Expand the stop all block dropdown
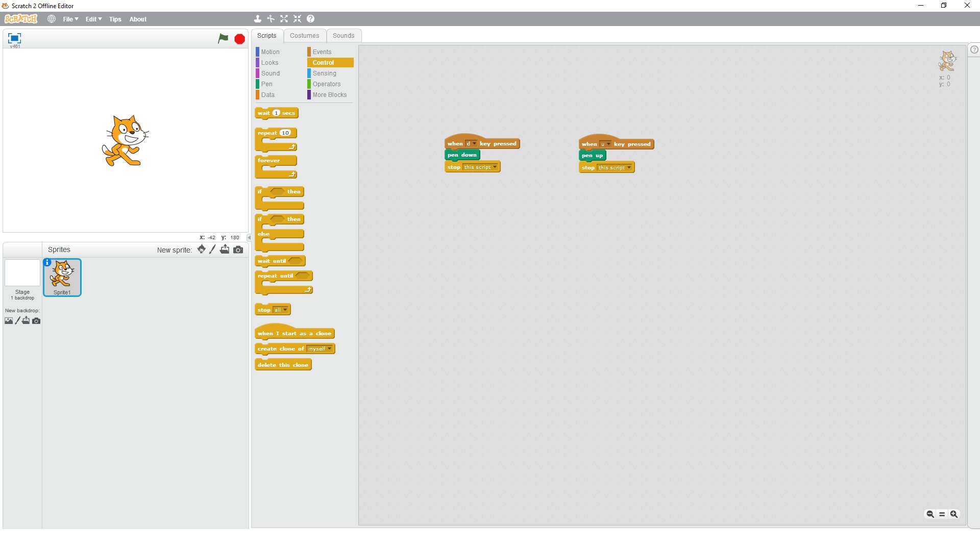 [285, 310]
